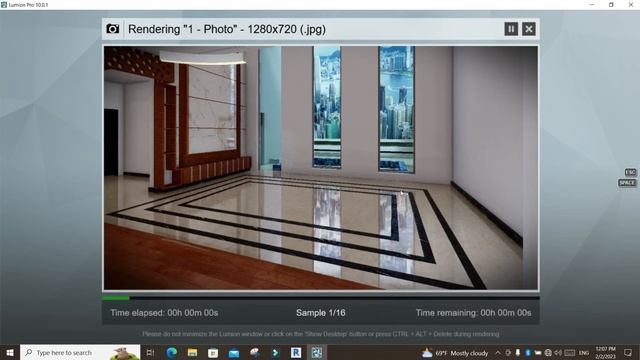Open network settings globe icon in tray
640x360 pixels.
point(548,353)
